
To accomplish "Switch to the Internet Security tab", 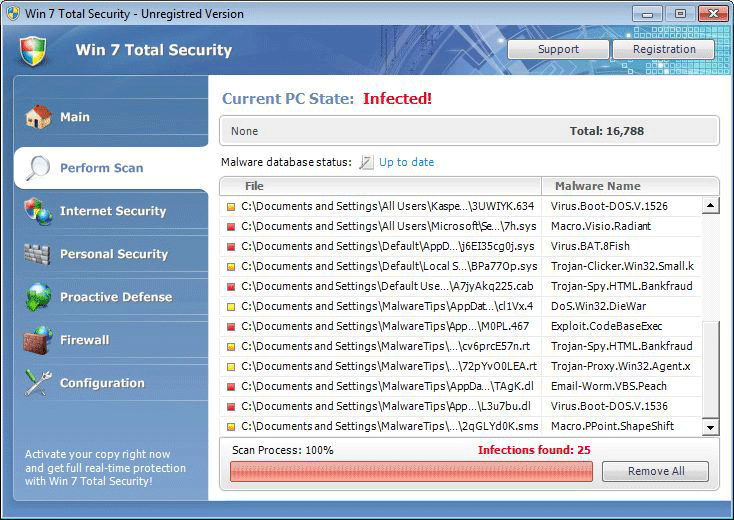I will pyautogui.click(x=112, y=211).
